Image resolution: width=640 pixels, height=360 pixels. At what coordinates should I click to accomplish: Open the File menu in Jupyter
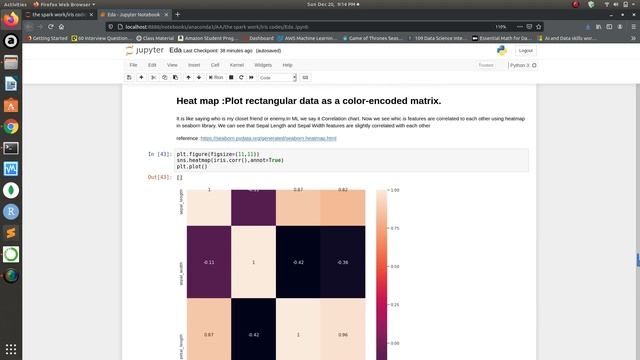click(133, 65)
